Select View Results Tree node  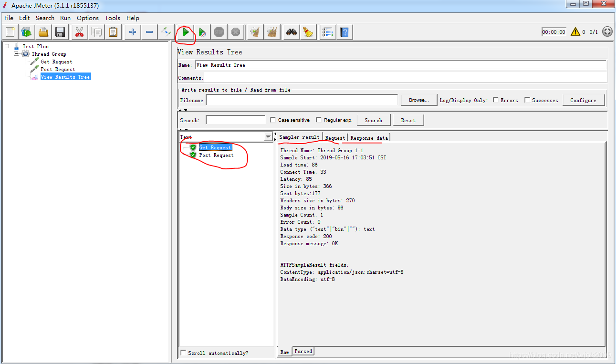click(65, 77)
